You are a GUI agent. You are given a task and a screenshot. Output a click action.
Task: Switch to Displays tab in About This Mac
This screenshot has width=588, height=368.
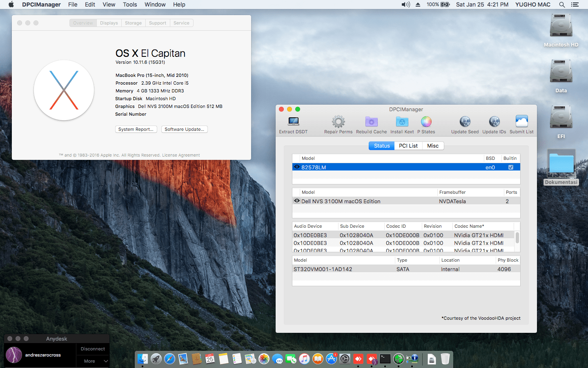point(109,23)
